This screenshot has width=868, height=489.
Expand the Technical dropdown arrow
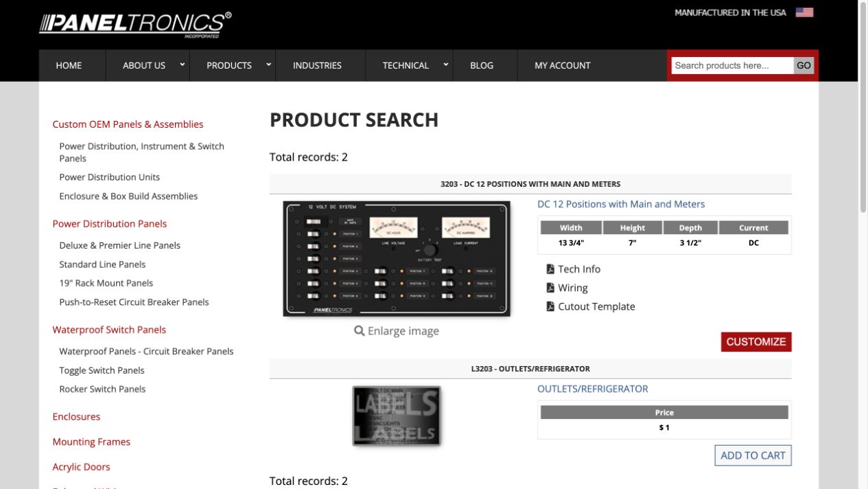tap(445, 65)
